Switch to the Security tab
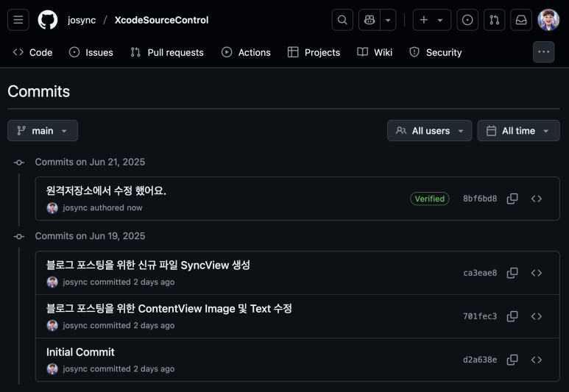 (x=436, y=52)
